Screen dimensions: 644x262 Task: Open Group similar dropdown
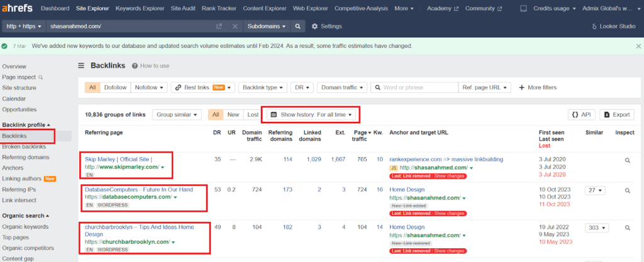[x=177, y=115]
